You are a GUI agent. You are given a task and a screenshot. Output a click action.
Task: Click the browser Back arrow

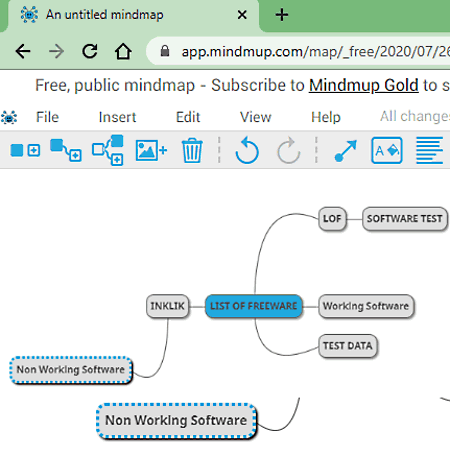coord(23,51)
